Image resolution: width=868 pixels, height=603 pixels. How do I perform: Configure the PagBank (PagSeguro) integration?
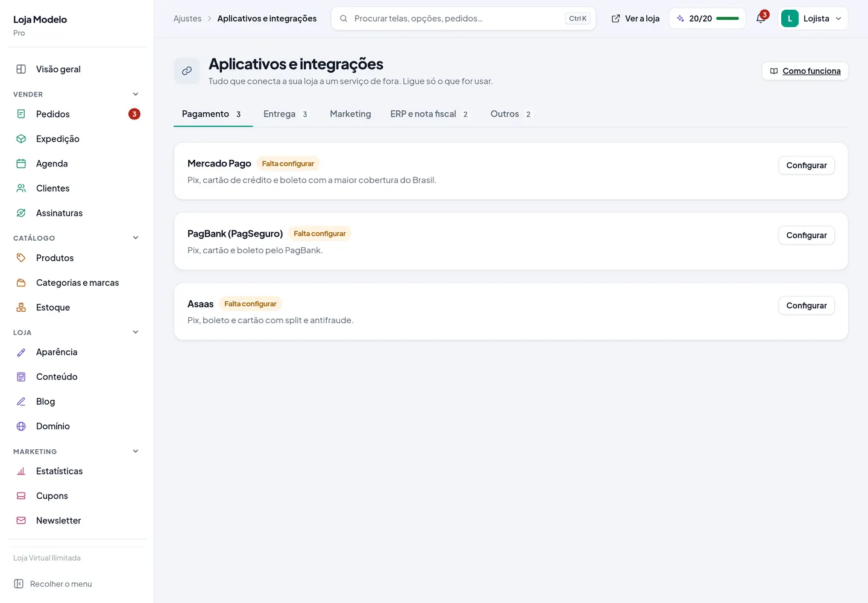(807, 235)
